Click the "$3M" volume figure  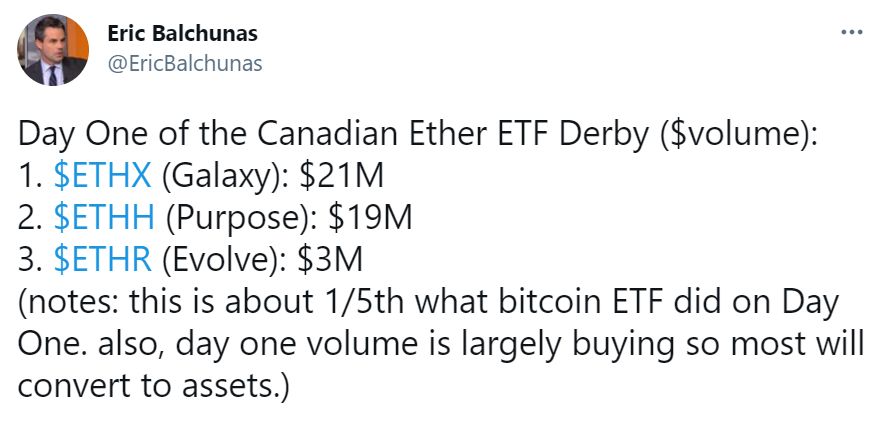click(331, 260)
